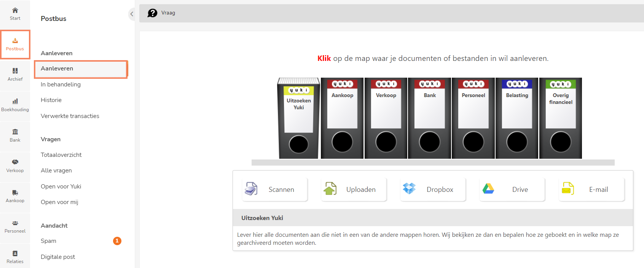Open the Digitale post item
The image size is (644, 268).
[58, 257]
